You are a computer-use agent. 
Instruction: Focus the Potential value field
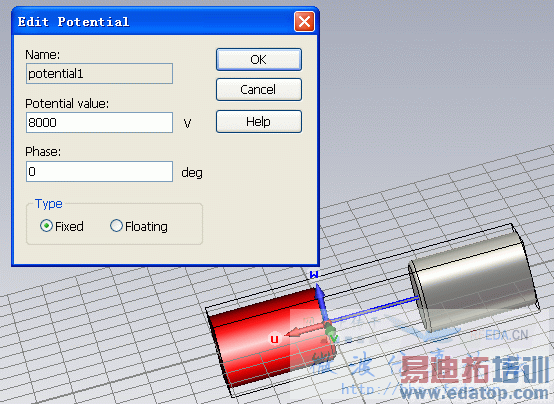(99, 122)
